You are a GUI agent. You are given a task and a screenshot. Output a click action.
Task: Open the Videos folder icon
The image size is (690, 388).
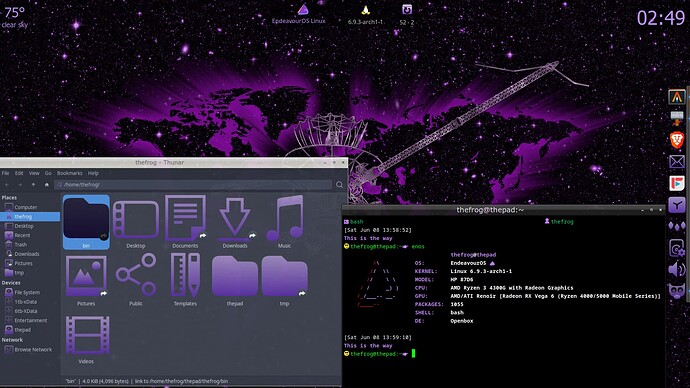[88, 335]
